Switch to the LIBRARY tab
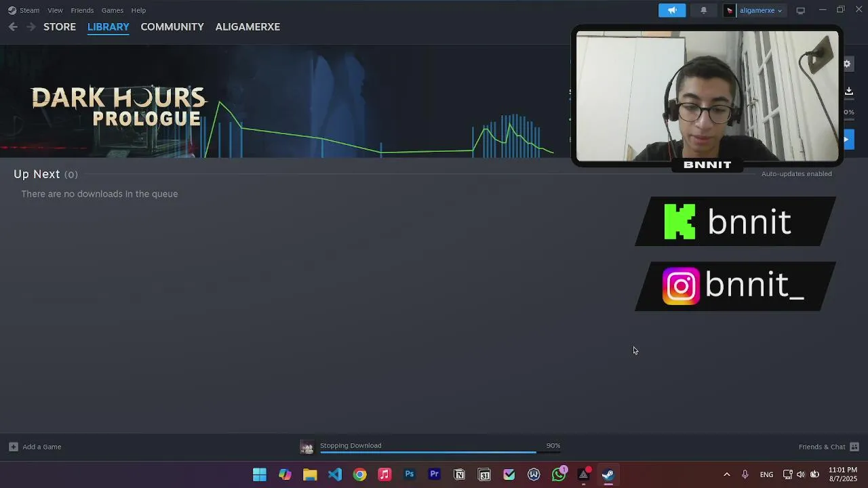The width and height of the screenshot is (868, 488). (x=108, y=27)
